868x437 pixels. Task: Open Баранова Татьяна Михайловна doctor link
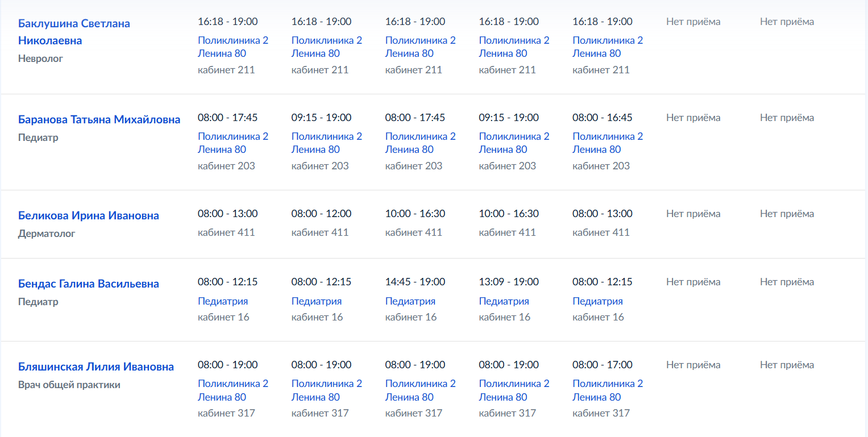pyautogui.click(x=99, y=119)
